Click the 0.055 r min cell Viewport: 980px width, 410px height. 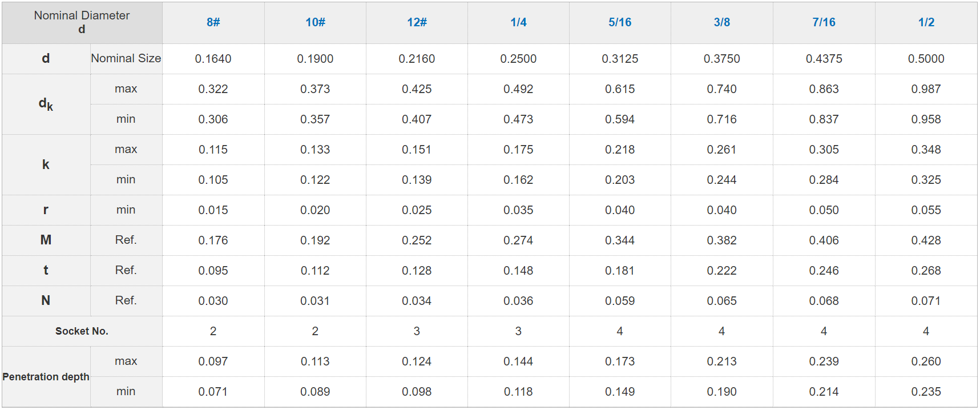pos(926,210)
